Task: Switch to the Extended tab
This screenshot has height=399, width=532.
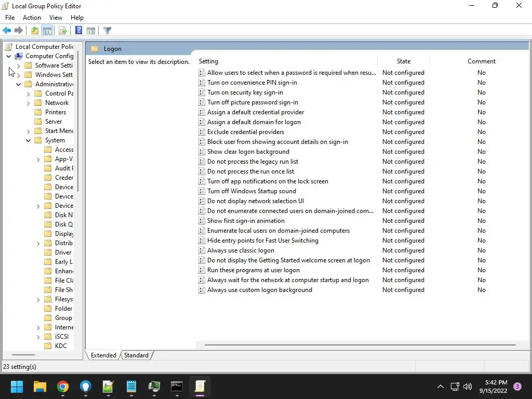Action: tap(103, 355)
